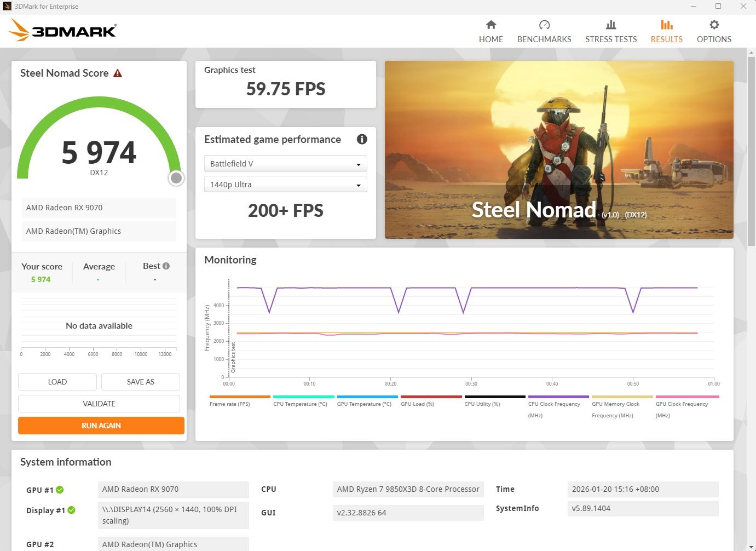
Task: Toggle Frame rate (FPS) legend in Monitoring
Action: coord(229,404)
